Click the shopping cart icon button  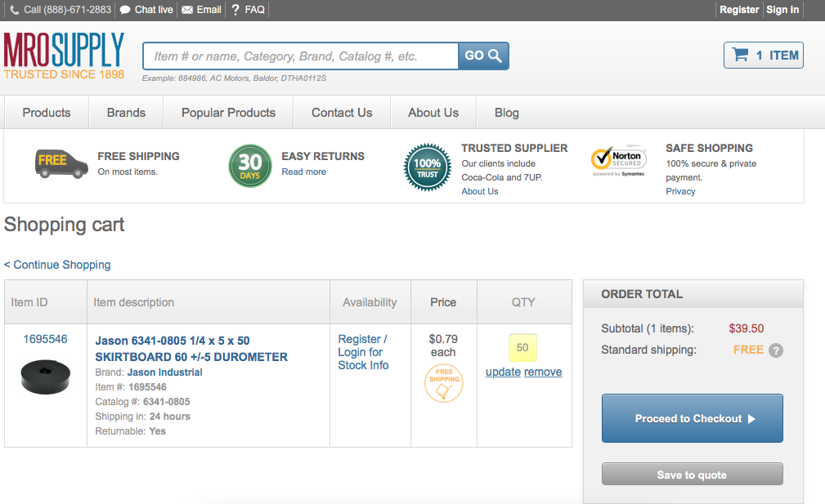coord(763,56)
